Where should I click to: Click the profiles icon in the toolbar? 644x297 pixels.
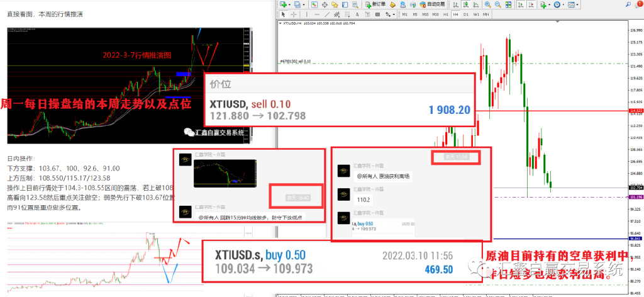297,4
